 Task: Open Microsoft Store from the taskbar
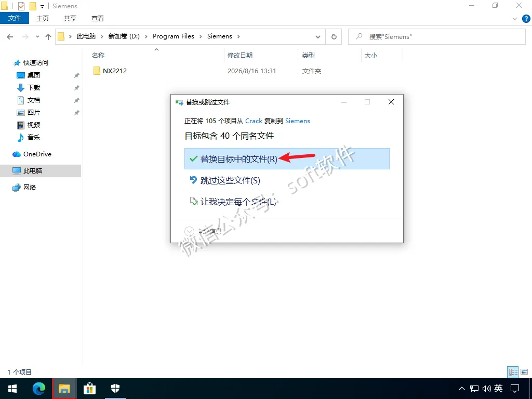[x=89, y=389]
